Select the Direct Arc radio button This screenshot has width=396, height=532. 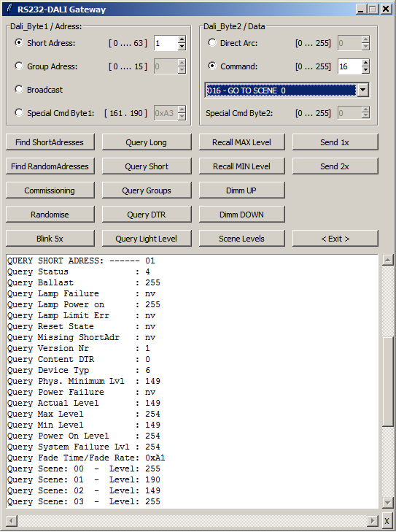click(212, 43)
